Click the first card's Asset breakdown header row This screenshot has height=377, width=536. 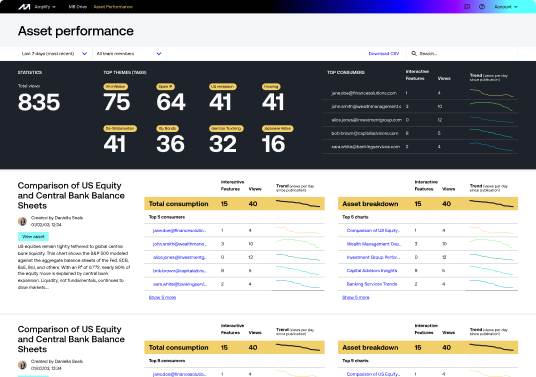point(428,204)
